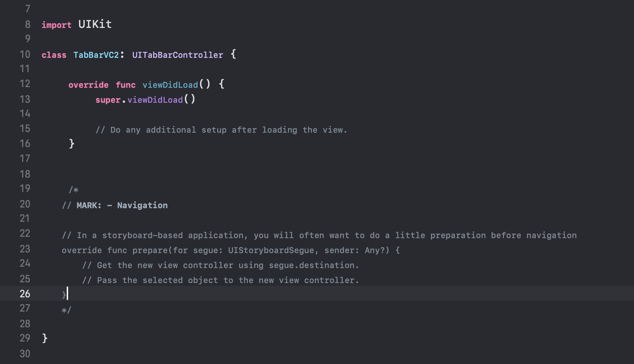634x364 pixels.
Task: Click the Pass the selected object comment
Action: 221,280
